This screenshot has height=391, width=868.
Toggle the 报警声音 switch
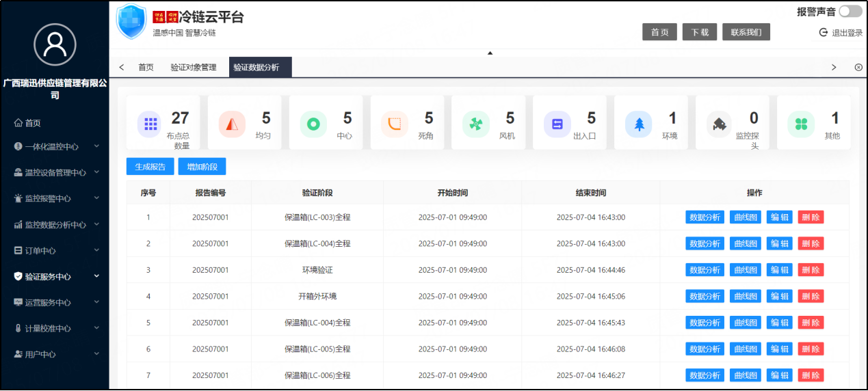(x=850, y=11)
